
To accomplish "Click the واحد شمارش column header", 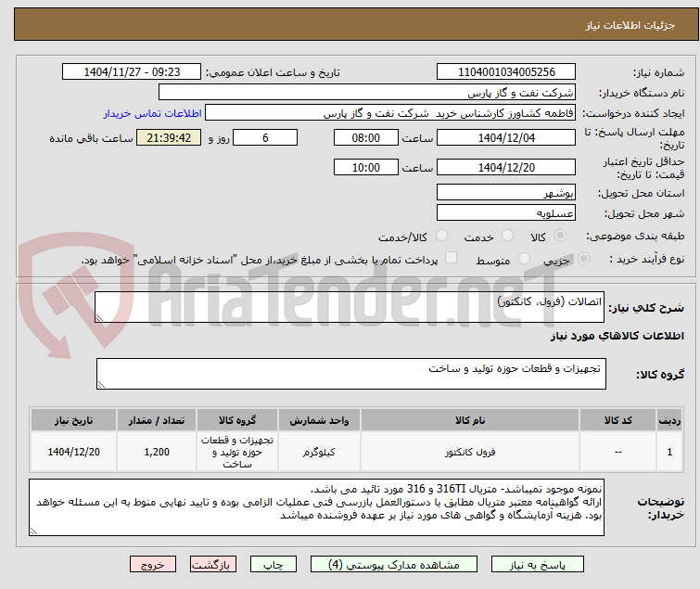I will [x=319, y=421].
